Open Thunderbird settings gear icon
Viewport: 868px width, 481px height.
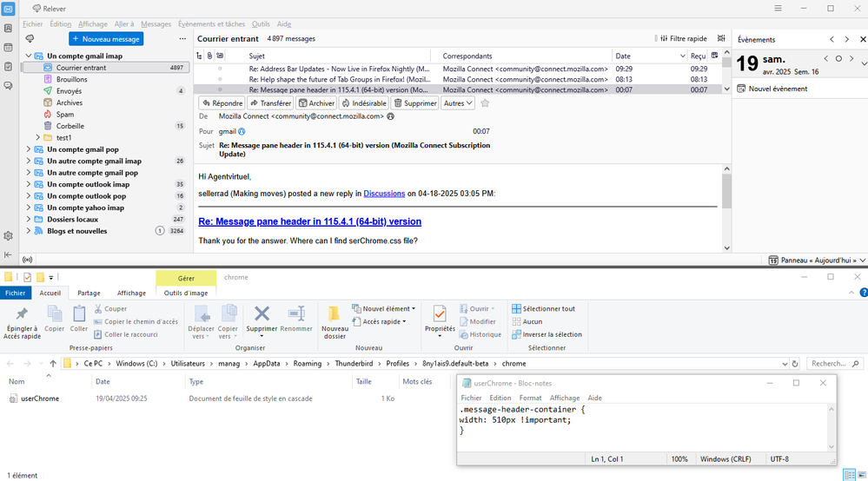pyautogui.click(x=9, y=235)
